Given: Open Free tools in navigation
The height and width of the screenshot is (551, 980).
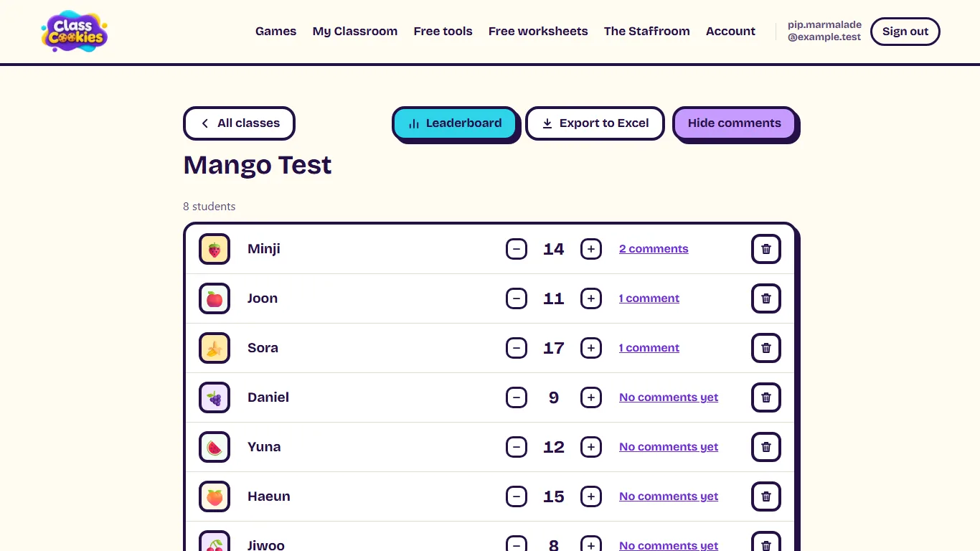Looking at the screenshot, I should tap(443, 31).
